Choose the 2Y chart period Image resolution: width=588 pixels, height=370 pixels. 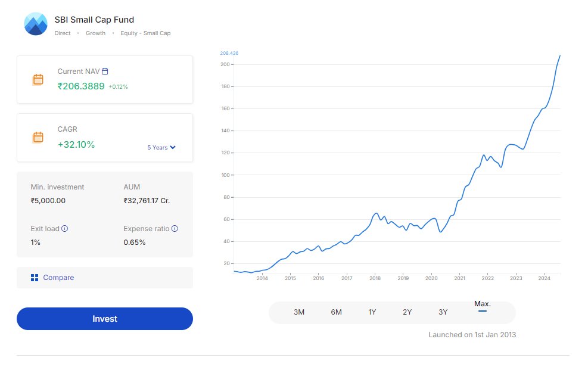point(407,312)
